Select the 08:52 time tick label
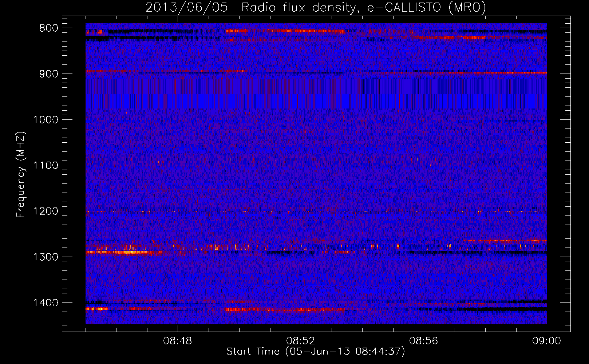Screen dimensions: 589x364 (x=301, y=341)
